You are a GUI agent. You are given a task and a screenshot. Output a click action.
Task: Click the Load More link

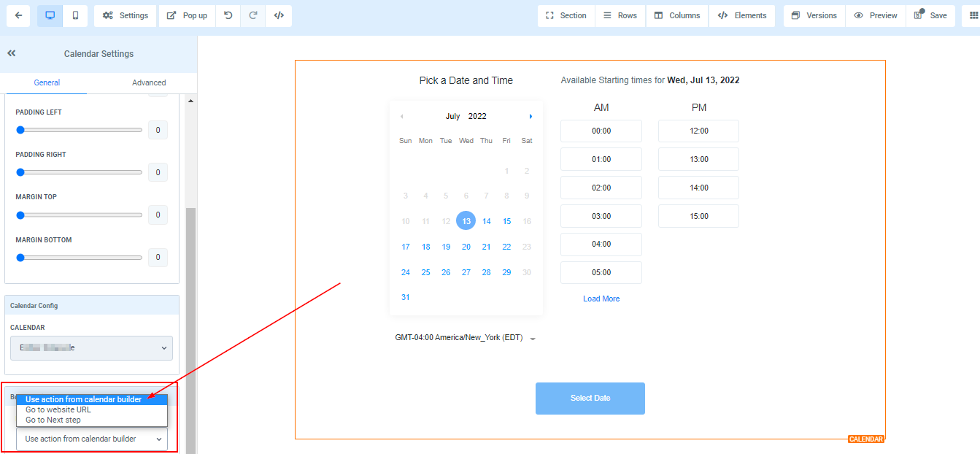pyautogui.click(x=601, y=299)
